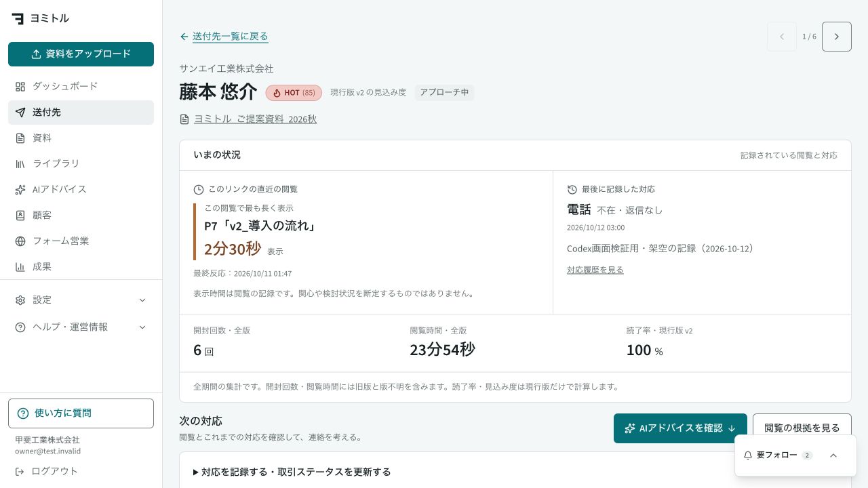Image resolution: width=868 pixels, height=488 pixels.
Task: Click the sparkle icon beside AIアドバイス sidebar
Action: (20, 190)
